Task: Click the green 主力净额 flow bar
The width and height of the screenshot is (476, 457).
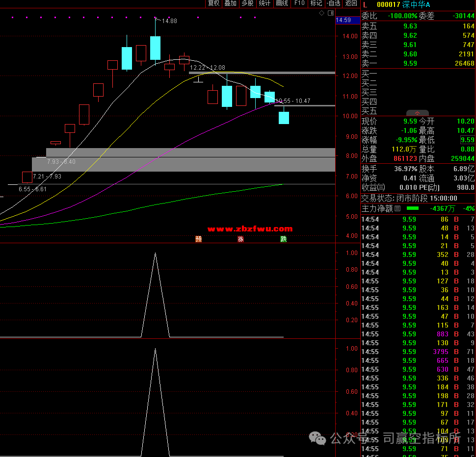Action: (x=413, y=208)
